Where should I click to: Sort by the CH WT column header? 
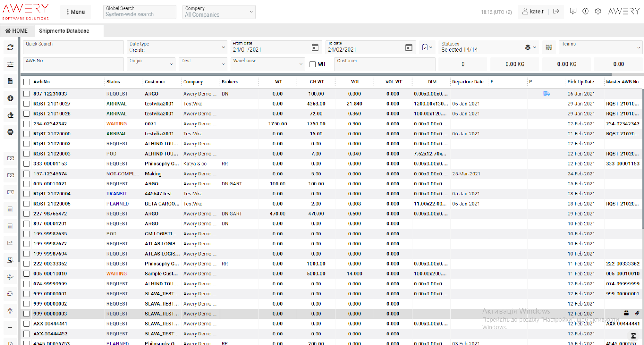pos(317,82)
